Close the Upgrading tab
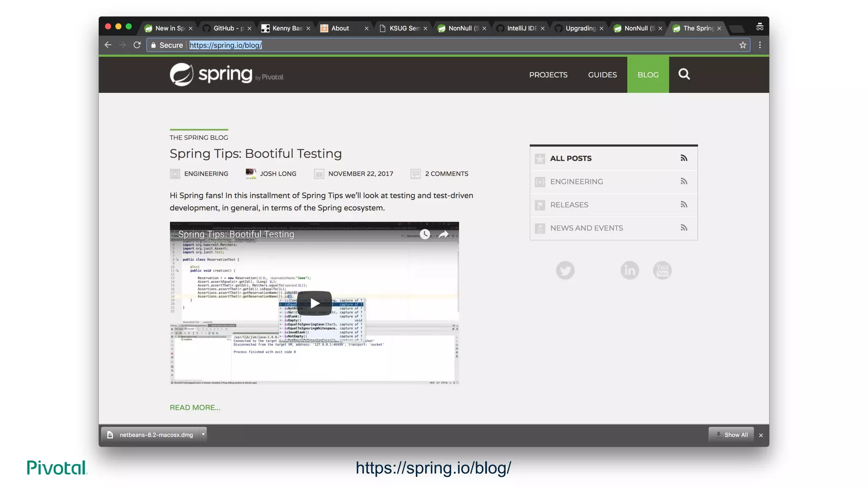 click(x=601, y=28)
